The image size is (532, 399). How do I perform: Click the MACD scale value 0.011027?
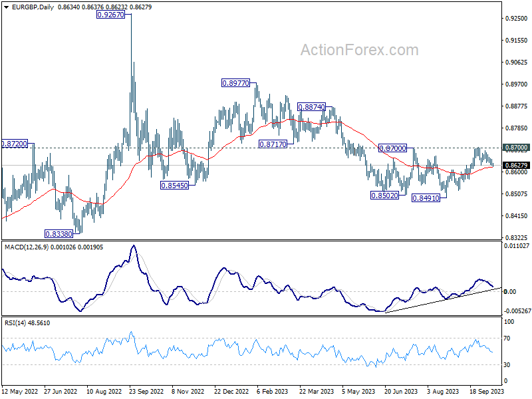pyautogui.click(x=517, y=245)
